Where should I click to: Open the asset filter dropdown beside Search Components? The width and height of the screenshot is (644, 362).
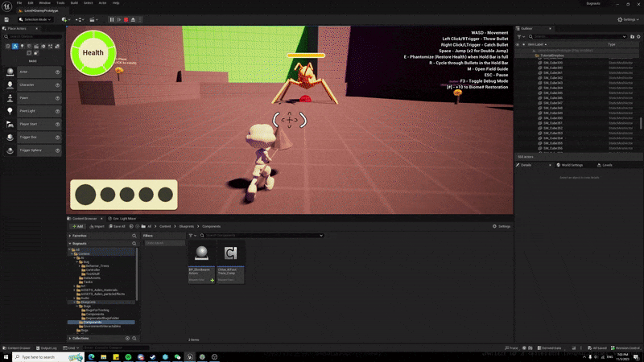tap(192, 236)
